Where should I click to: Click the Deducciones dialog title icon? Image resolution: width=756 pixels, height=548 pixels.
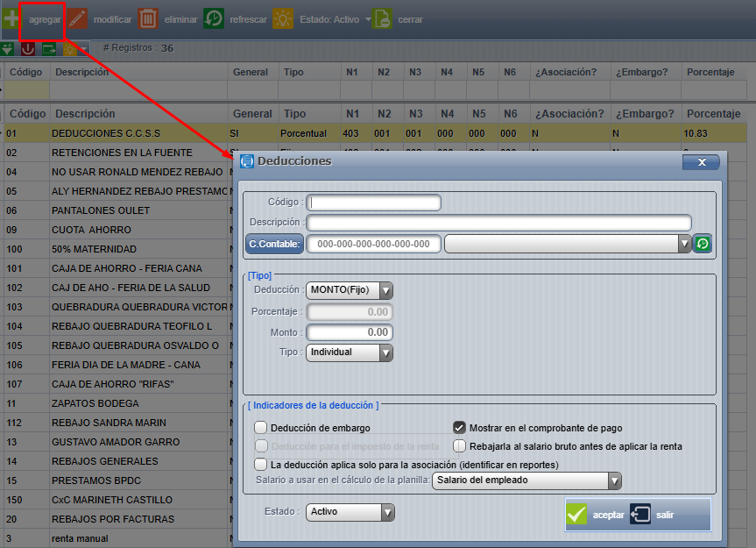pyautogui.click(x=247, y=161)
